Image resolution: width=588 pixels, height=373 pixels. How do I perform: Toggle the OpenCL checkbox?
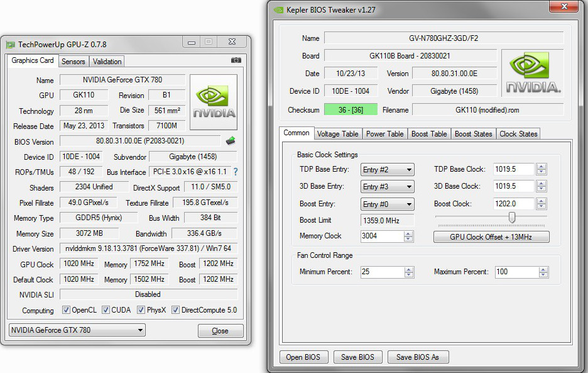tap(66, 310)
